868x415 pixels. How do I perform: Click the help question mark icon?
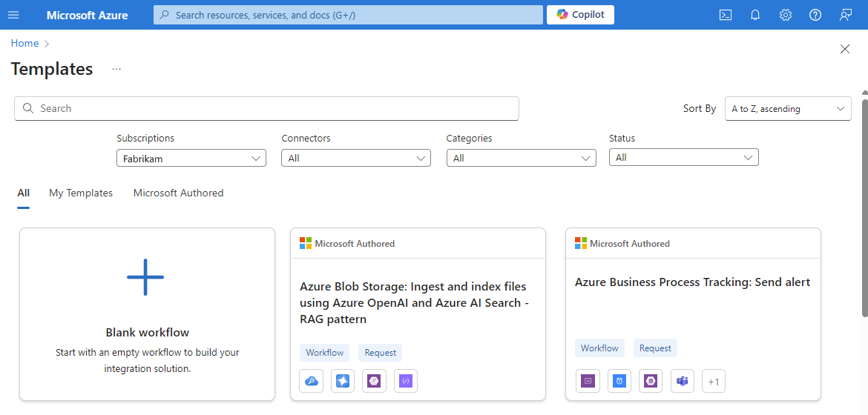point(815,15)
